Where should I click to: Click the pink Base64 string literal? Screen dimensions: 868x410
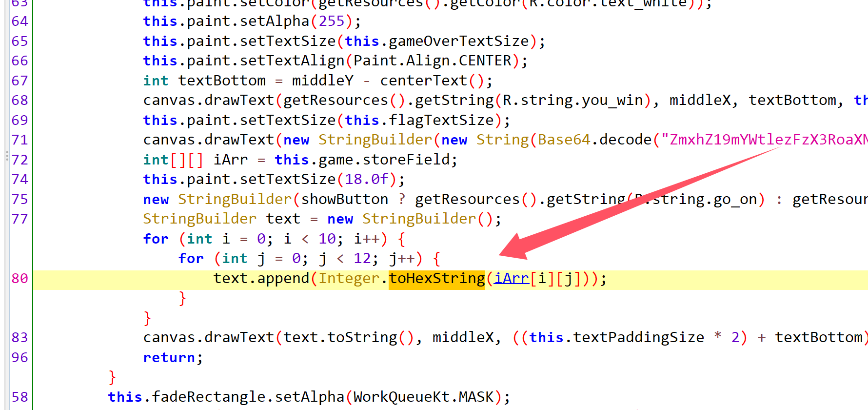coord(764,140)
